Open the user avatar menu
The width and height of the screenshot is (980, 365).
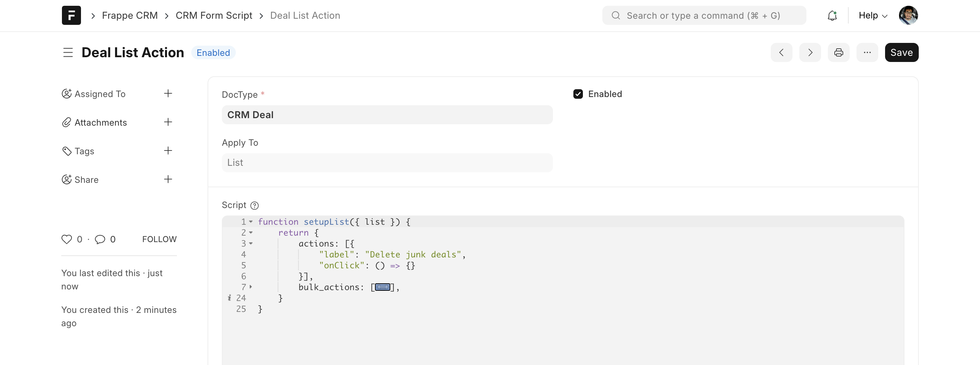[908, 15]
